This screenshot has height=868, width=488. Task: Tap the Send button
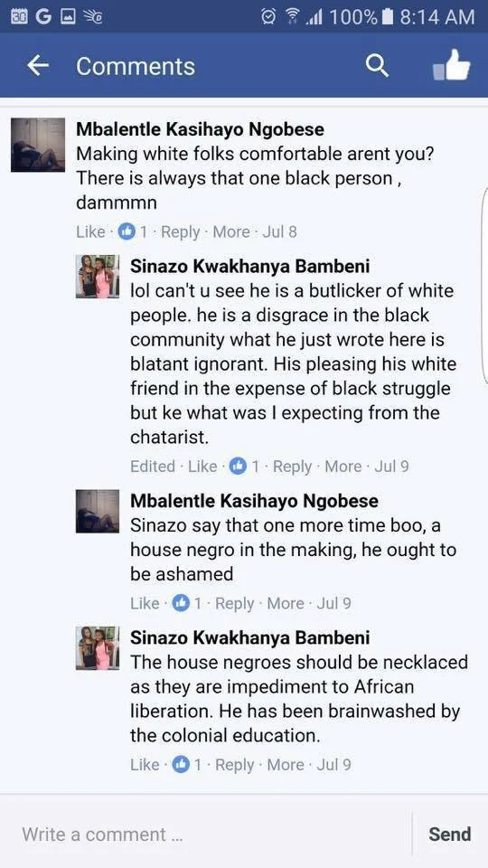450,834
